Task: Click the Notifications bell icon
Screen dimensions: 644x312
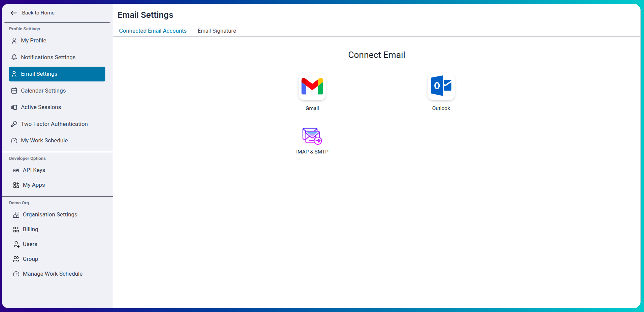Action: [14, 57]
